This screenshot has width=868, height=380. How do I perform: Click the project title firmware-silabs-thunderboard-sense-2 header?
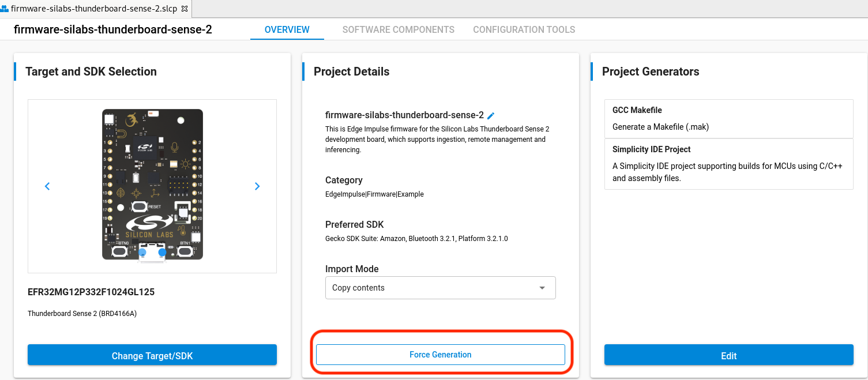tap(113, 29)
